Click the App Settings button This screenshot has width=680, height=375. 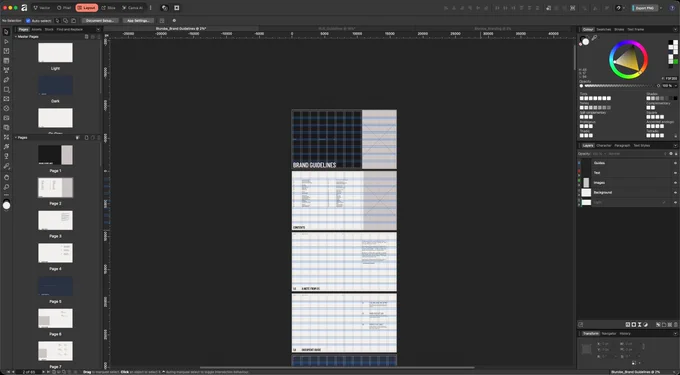[x=138, y=20]
